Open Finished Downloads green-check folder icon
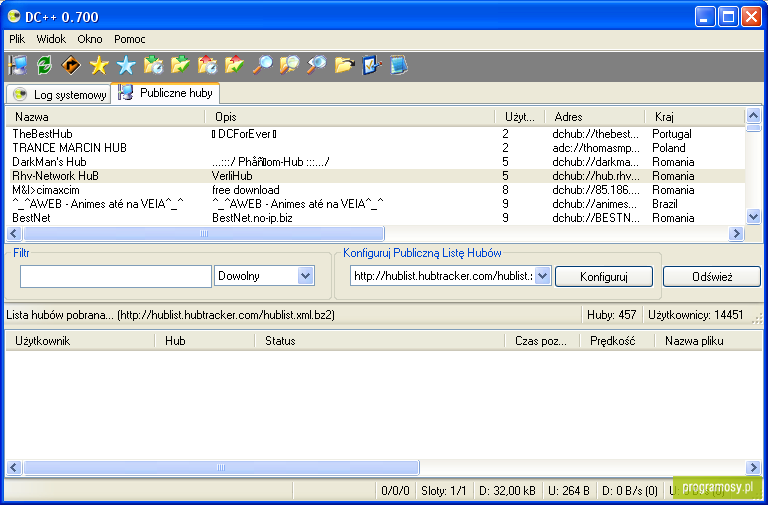The height and width of the screenshot is (505, 768). 180,65
